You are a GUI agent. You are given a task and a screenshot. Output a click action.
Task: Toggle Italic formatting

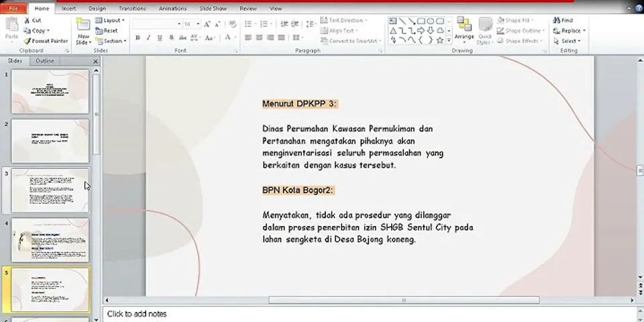tap(149, 38)
